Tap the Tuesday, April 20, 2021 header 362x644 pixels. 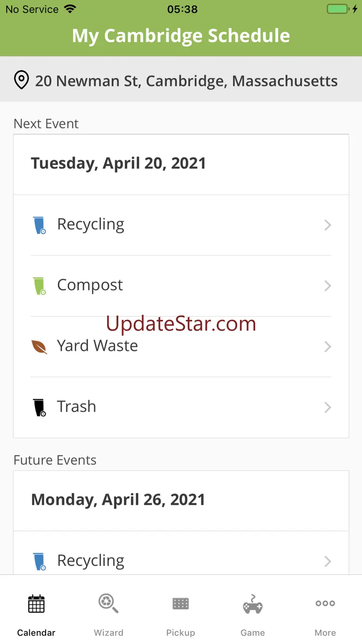[x=118, y=163]
